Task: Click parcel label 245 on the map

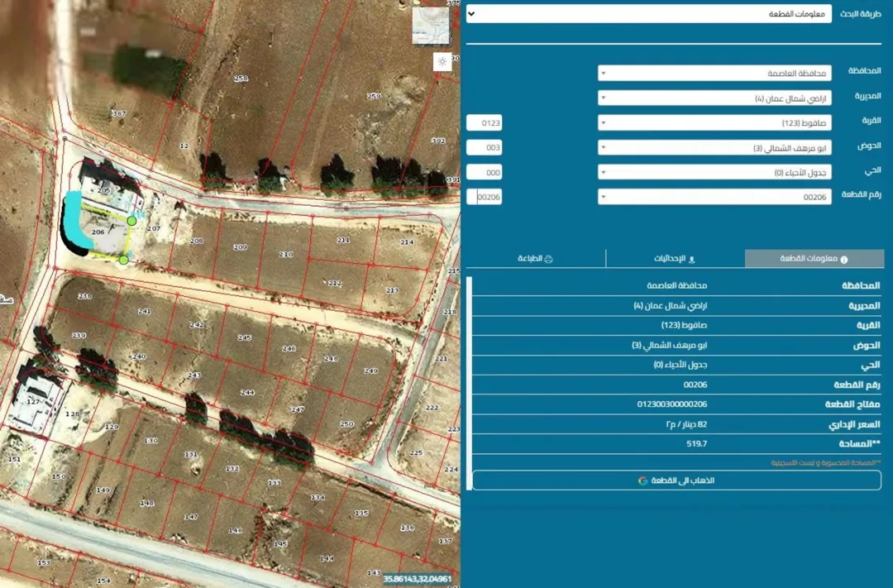Action: [x=245, y=337]
